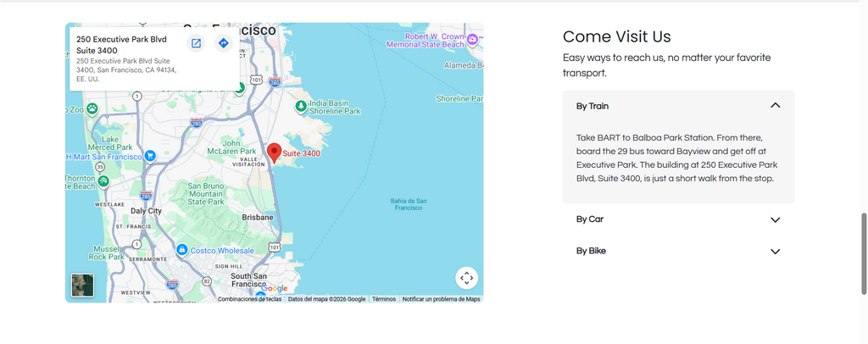
Task: Open the By Car section label
Action: [x=590, y=219]
